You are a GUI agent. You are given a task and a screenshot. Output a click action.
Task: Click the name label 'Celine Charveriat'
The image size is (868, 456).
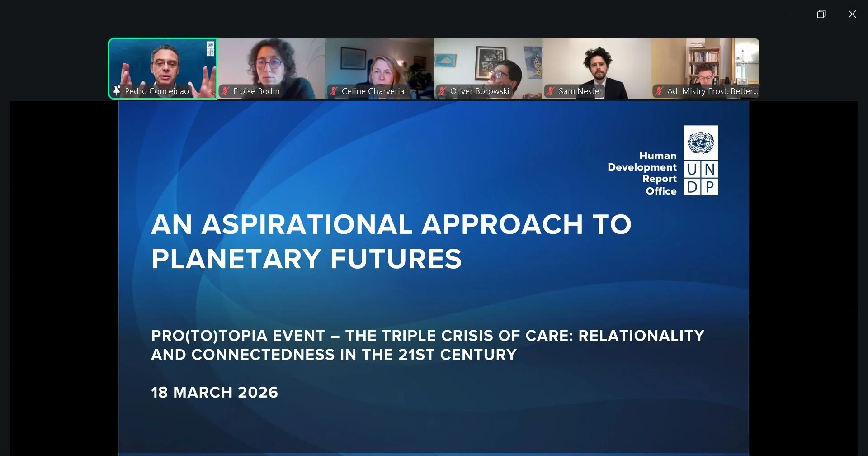click(x=374, y=91)
